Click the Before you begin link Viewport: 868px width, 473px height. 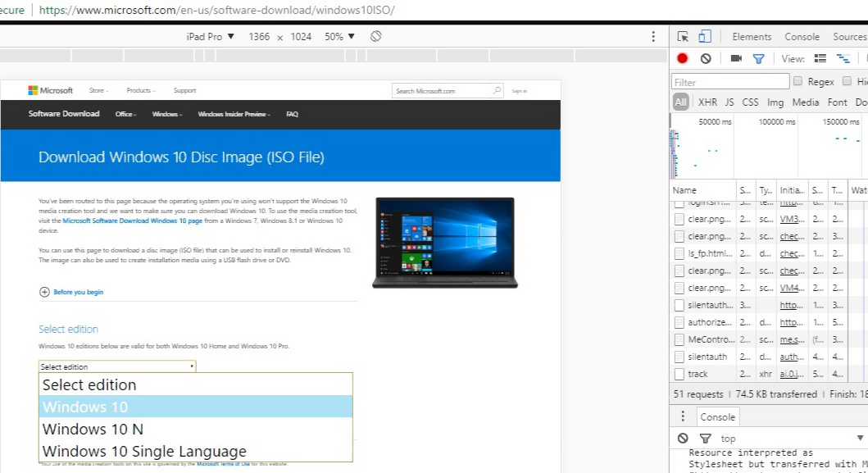click(78, 292)
